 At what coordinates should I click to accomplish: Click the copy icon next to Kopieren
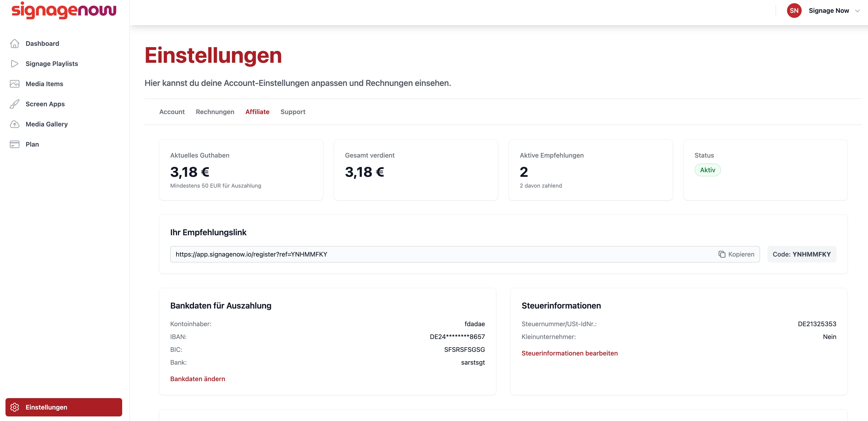click(x=722, y=254)
